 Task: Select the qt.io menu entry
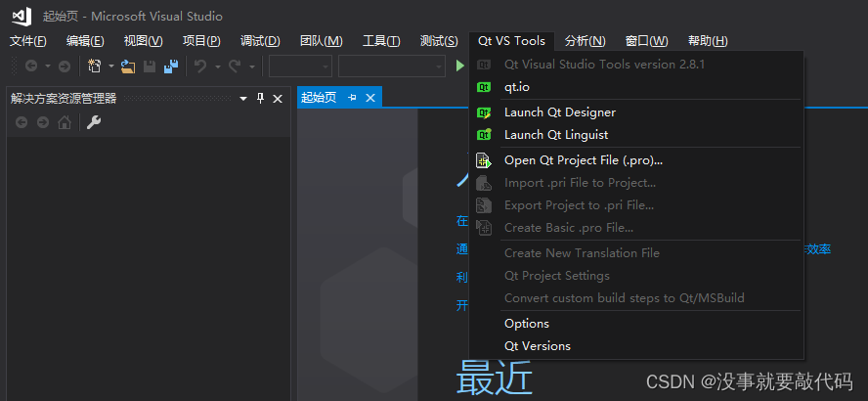pos(636,87)
